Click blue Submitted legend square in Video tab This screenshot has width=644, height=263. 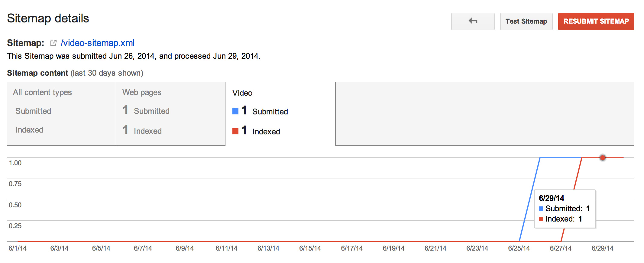coord(235,111)
